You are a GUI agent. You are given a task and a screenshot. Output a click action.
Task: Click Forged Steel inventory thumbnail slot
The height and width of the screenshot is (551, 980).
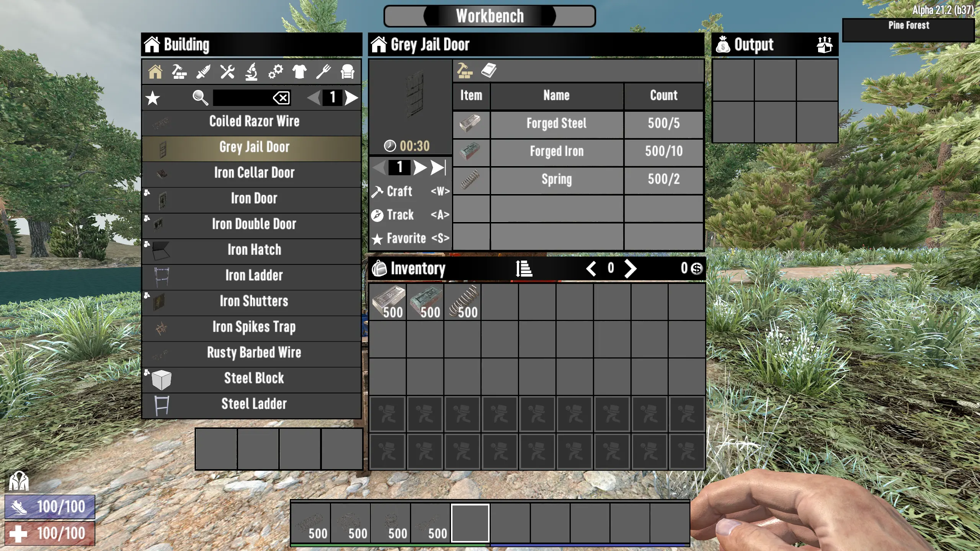[390, 302]
